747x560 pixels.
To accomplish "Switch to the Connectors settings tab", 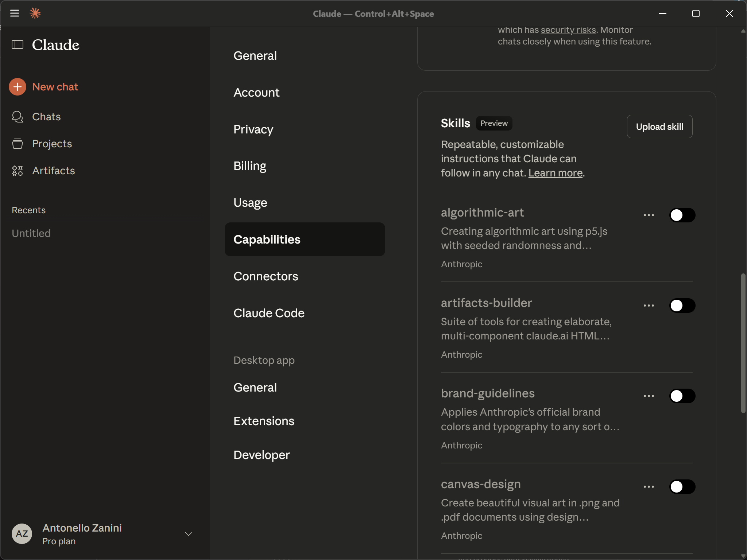I will click(266, 276).
